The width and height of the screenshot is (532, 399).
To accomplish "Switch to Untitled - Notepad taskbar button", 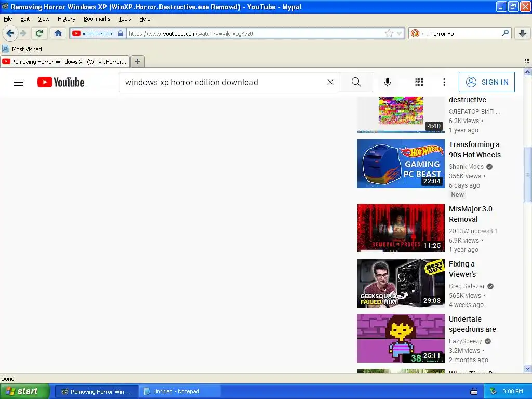I will point(180,392).
